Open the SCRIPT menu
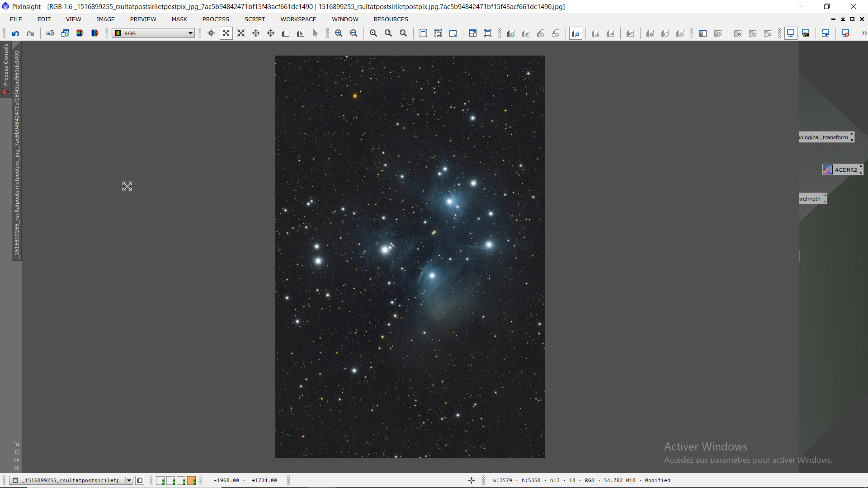The width and height of the screenshot is (868, 488). click(x=255, y=19)
